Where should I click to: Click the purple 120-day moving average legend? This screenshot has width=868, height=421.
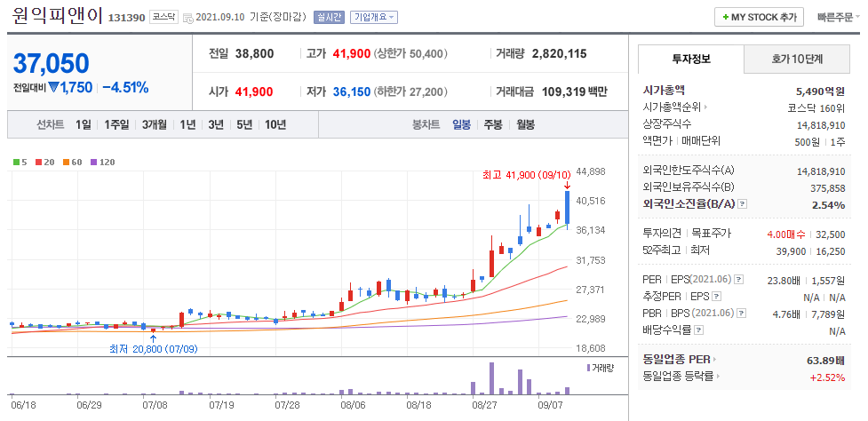[x=102, y=162]
